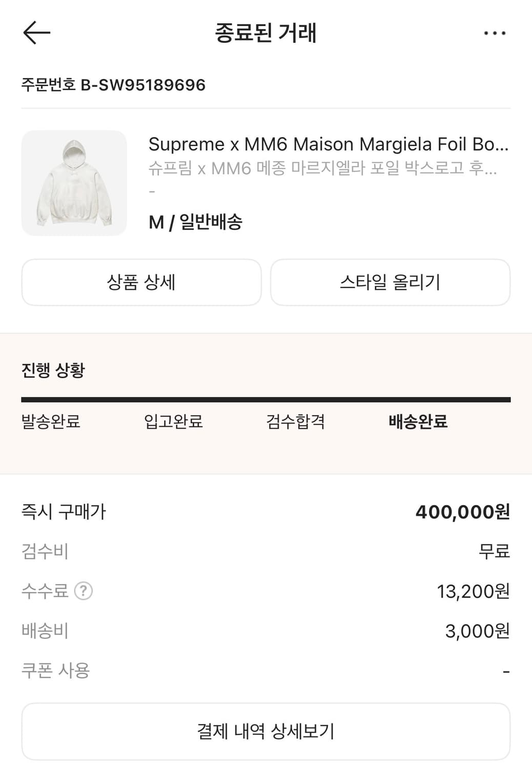Click the M / 일반배송 size option text
Screen dimensions: 532x769
click(x=195, y=222)
